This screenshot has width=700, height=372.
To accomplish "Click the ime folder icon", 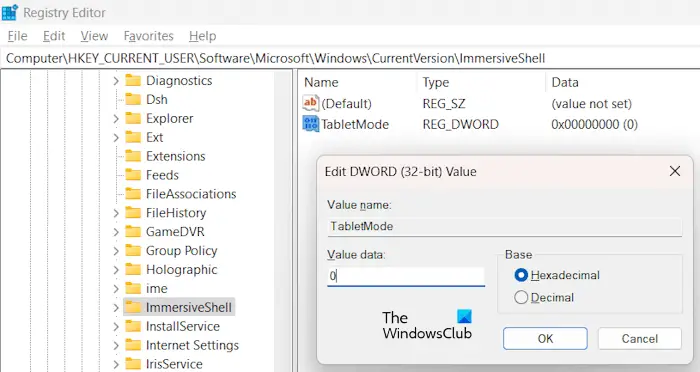I will 133,288.
